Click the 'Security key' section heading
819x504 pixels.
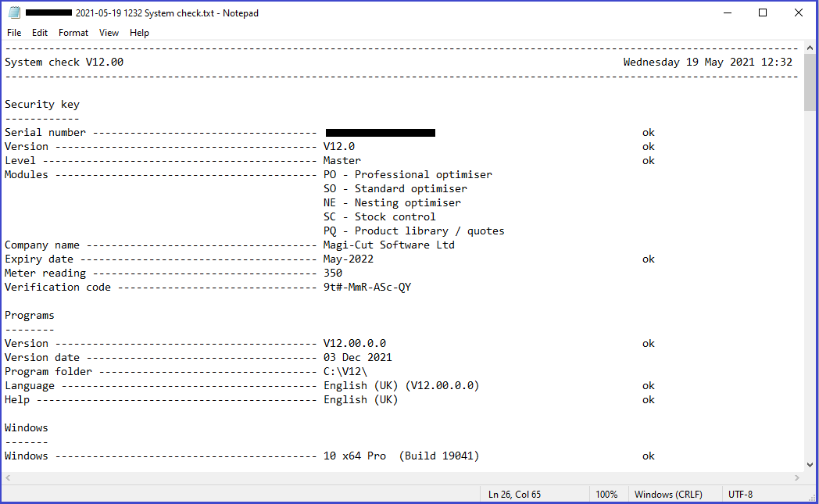[x=42, y=105]
